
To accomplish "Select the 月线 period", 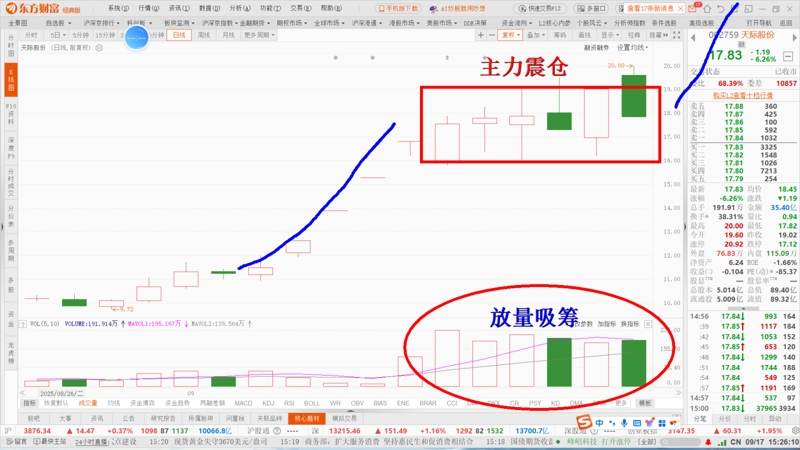I will click(228, 35).
